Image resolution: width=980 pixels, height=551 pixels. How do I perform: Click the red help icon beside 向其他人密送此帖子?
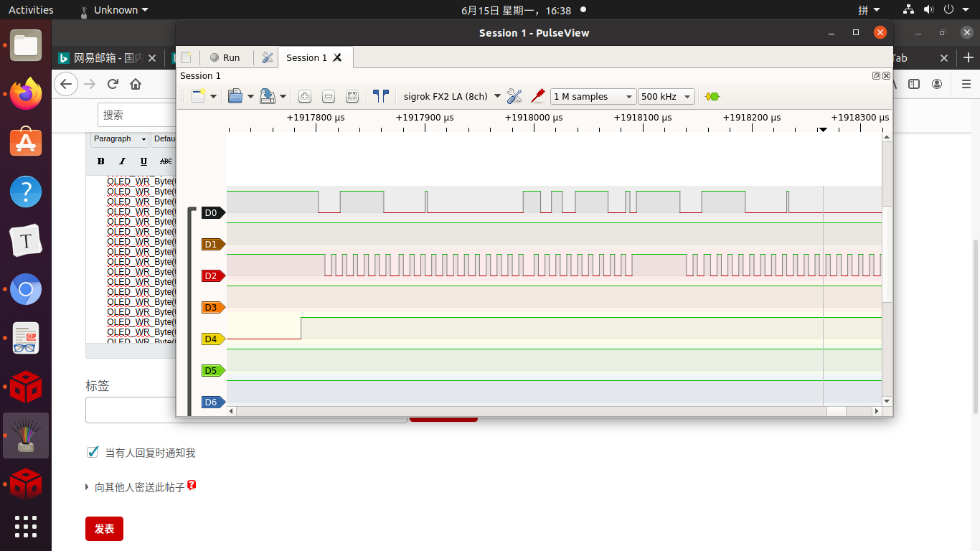coord(192,485)
